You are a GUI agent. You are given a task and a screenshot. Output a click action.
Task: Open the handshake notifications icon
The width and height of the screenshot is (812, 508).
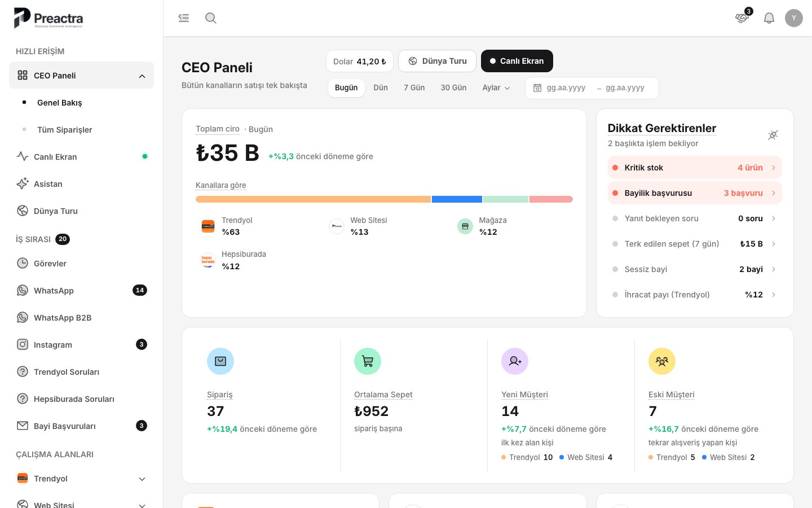coord(742,18)
